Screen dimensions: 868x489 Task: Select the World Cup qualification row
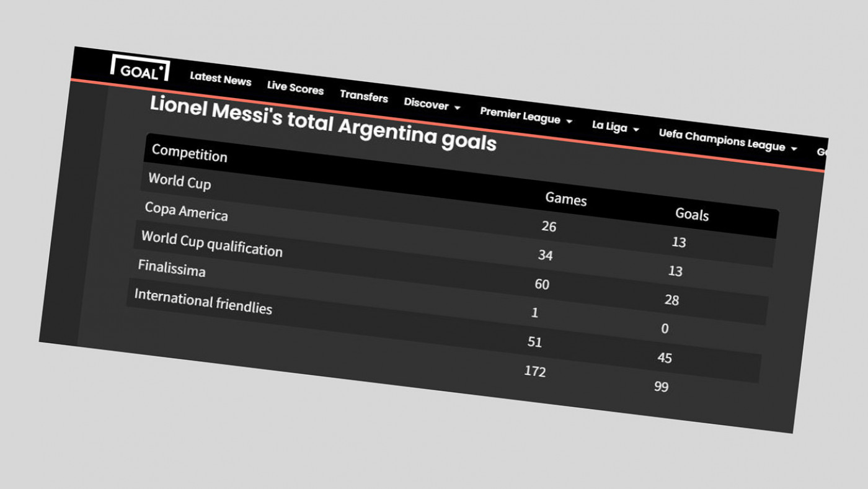click(x=211, y=243)
